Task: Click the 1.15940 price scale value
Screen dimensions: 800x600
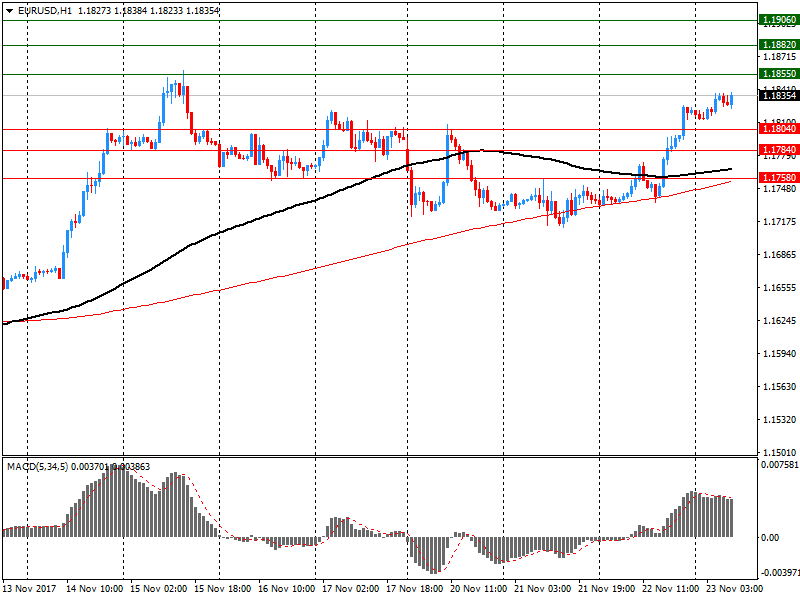Action: [x=779, y=354]
